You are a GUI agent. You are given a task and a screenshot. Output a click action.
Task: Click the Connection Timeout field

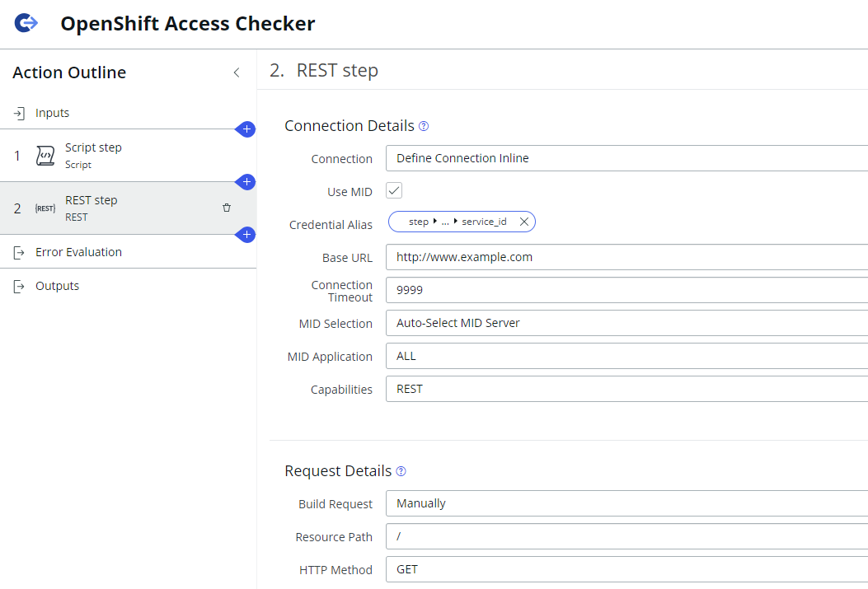[626, 290]
